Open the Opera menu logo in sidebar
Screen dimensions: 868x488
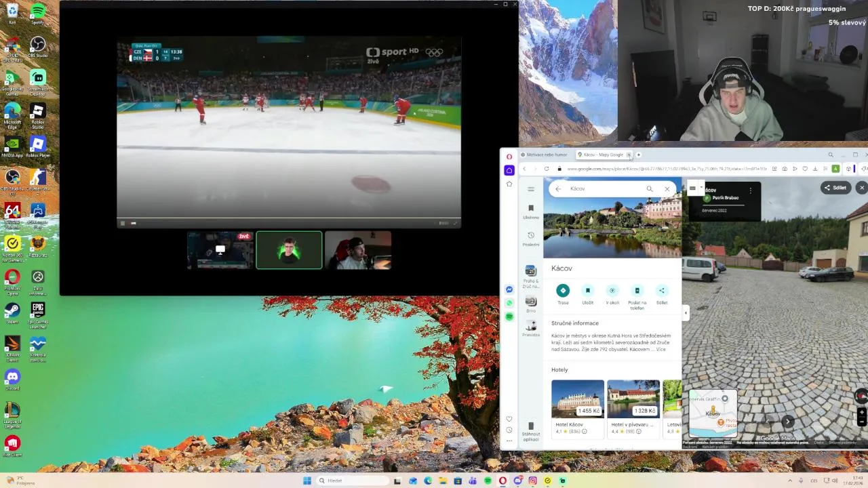[x=509, y=157]
